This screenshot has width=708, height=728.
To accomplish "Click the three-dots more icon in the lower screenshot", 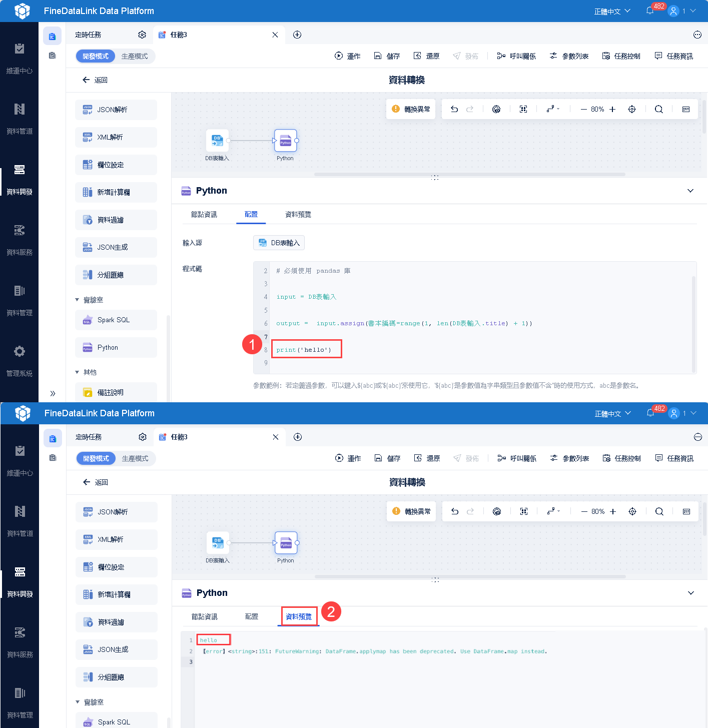I will [x=698, y=437].
